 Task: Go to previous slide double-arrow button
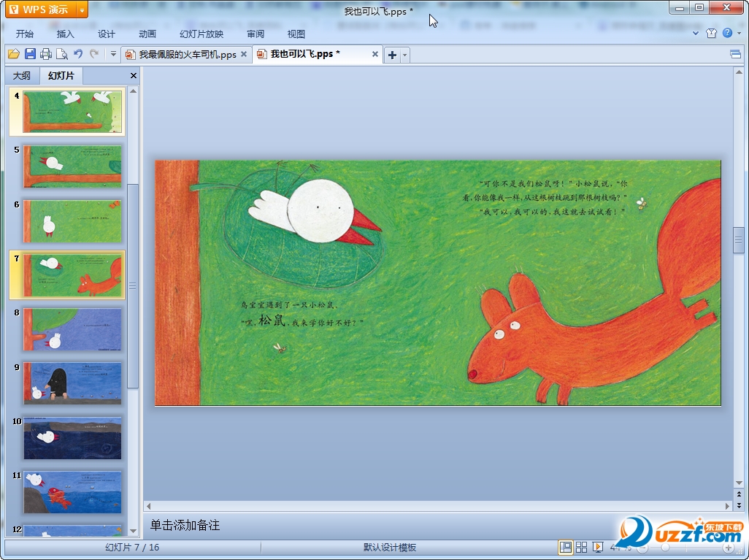click(x=739, y=494)
